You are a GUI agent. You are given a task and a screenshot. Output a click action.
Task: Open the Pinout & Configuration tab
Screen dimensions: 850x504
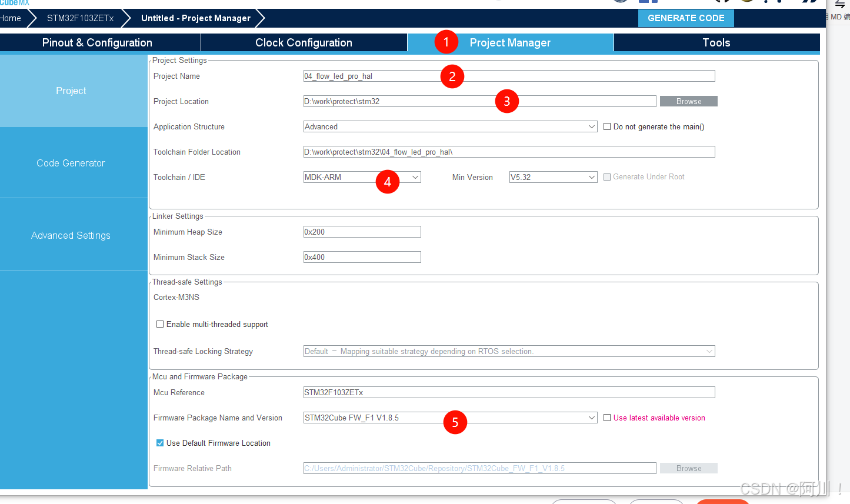97,42
